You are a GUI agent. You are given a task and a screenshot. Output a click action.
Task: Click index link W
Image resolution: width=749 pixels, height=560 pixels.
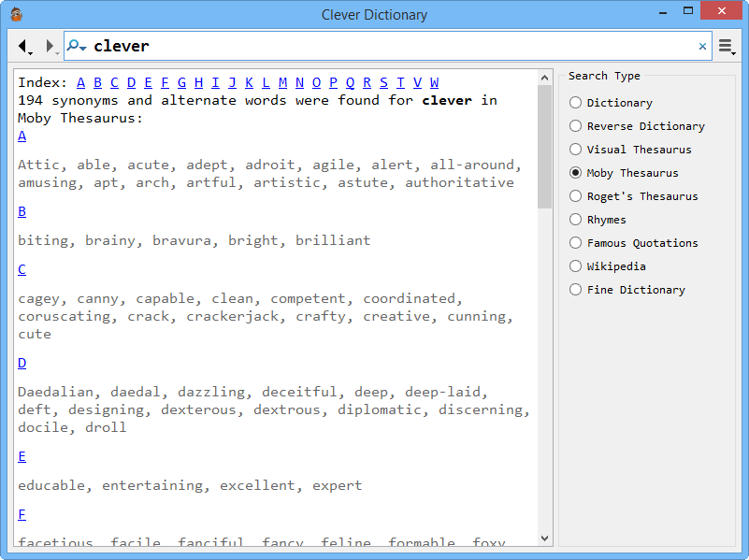pyautogui.click(x=434, y=82)
